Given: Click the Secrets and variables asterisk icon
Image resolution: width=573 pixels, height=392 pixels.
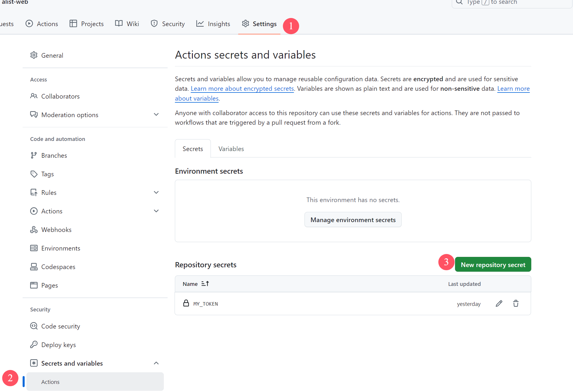Looking at the screenshot, I should pos(34,363).
